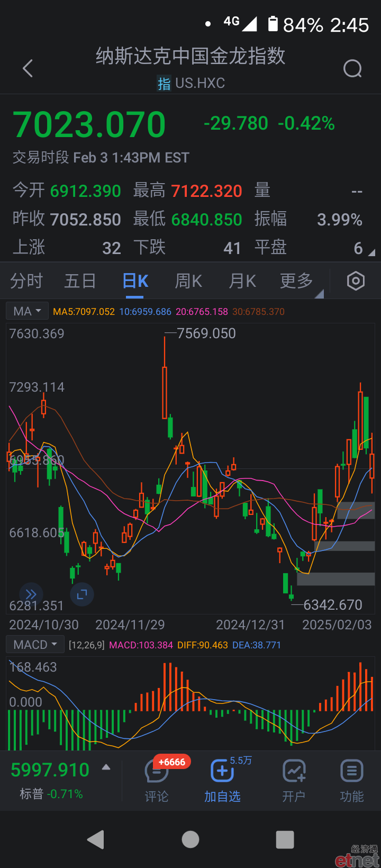The width and height of the screenshot is (381, 868).
Task: Tap the DIFF:90.463 value label
Action: [203, 645]
